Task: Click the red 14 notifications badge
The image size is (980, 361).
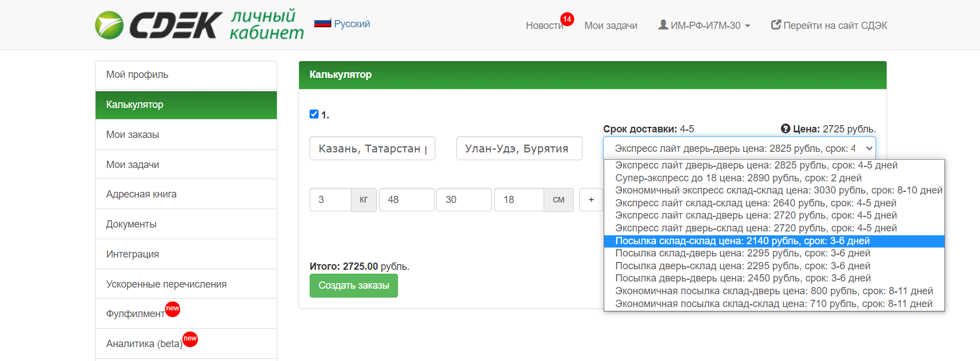Action: 567,19
